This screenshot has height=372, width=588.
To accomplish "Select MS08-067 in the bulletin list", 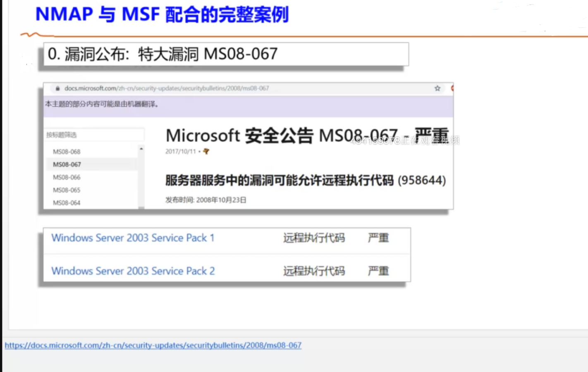I will click(67, 165).
